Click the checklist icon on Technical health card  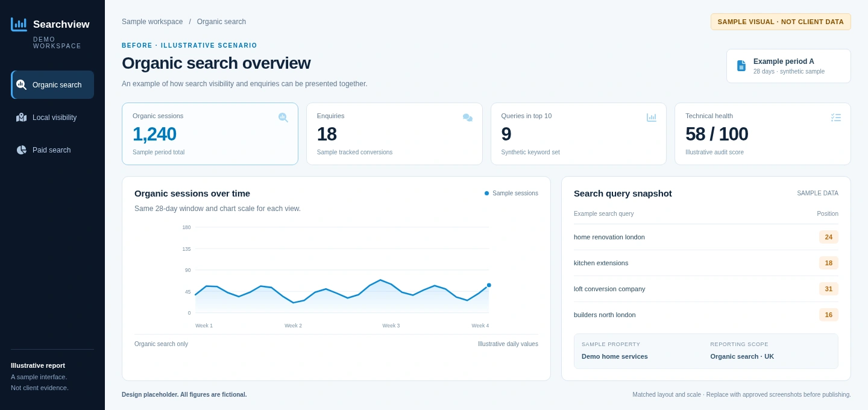[836, 118]
